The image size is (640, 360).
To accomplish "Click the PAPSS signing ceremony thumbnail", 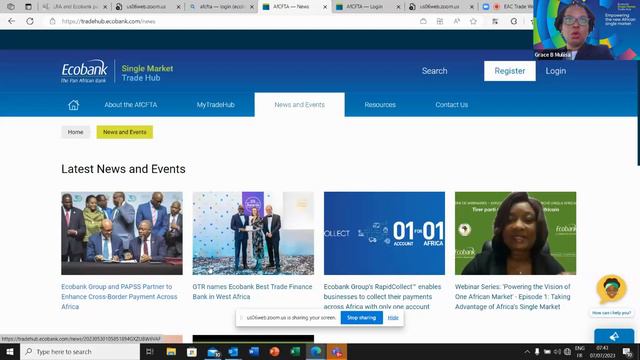I will click(122, 233).
